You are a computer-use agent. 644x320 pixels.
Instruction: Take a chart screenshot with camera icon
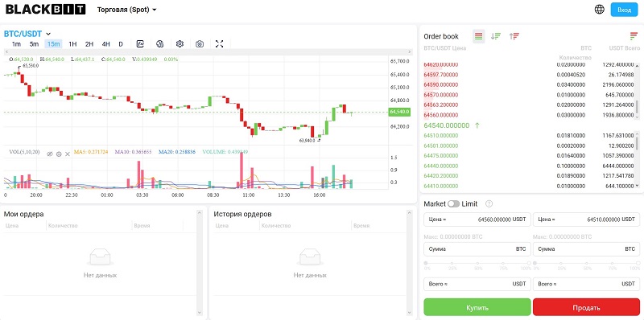(200, 44)
